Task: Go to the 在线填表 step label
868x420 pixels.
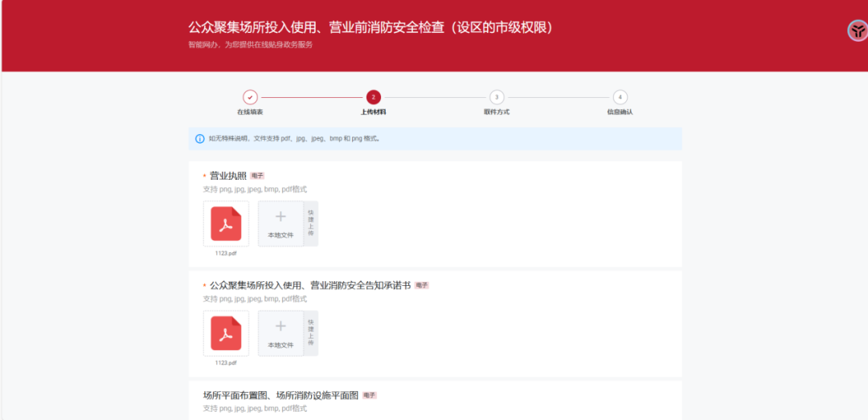Action: [250, 112]
